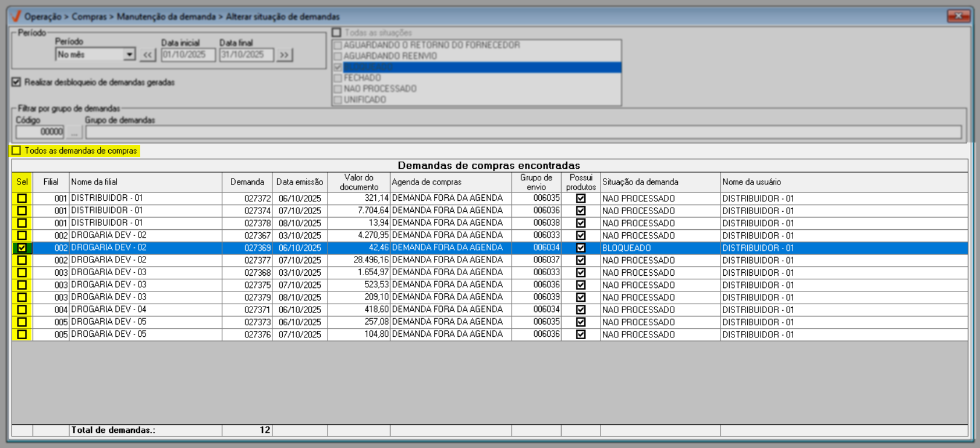Viewport: 980px width, 448px height.
Task: Open group lookup with the ... button
Action: 74,132
